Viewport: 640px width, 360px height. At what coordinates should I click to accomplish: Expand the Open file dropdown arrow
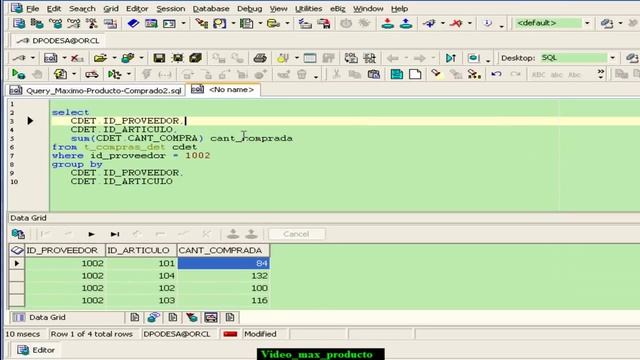point(114,58)
